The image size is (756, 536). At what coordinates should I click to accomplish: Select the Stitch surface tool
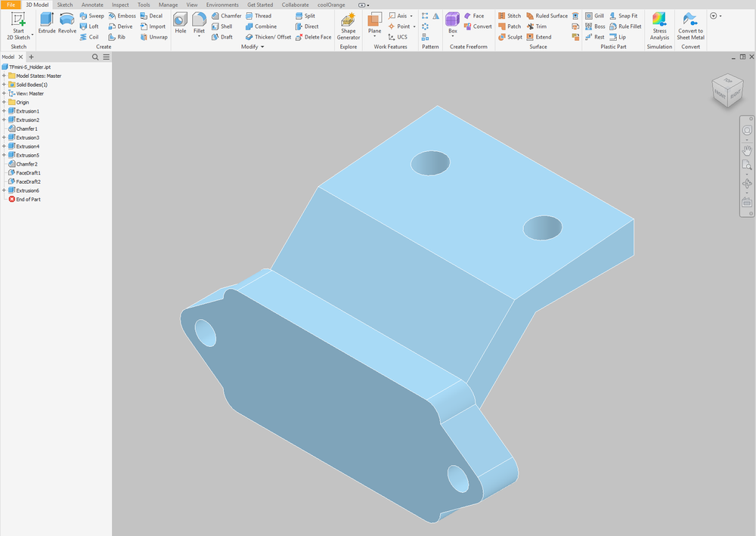coord(509,16)
